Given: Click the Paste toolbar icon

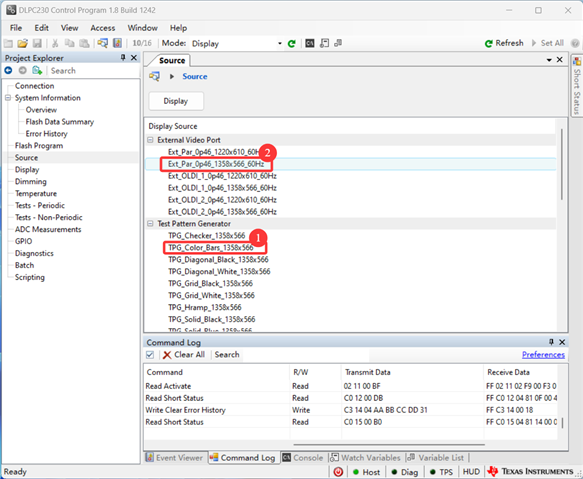Looking at the screenshot, I should point(84,44).
